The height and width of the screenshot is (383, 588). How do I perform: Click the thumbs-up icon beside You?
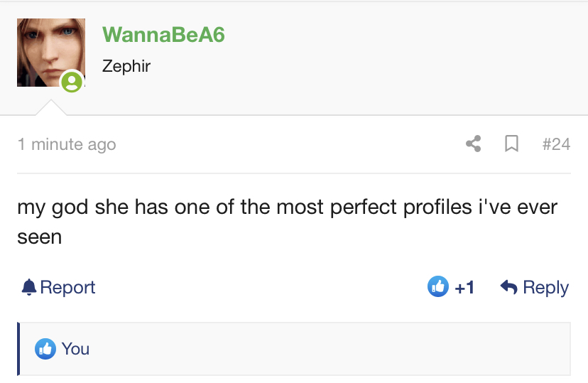pos(45,349)
